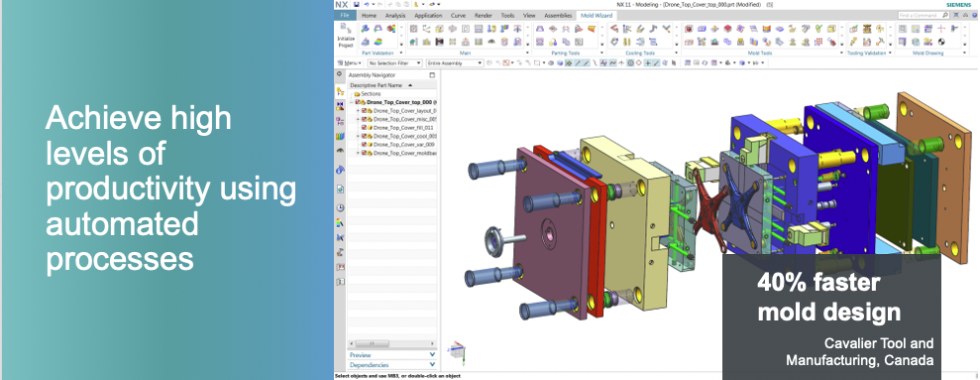Click the Save icon in title bar
This screenshot has height=380, width=980.
(x=357, y=4)
